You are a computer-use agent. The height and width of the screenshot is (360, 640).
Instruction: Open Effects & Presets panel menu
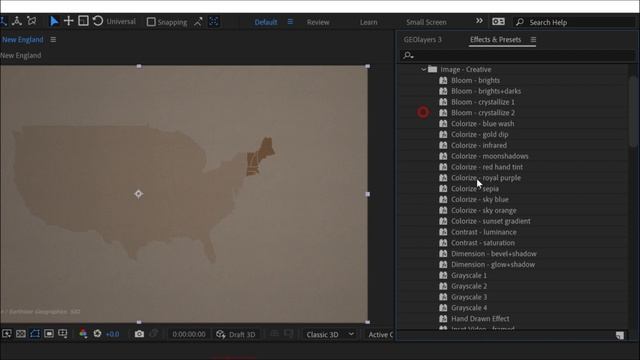pos(533,40)
